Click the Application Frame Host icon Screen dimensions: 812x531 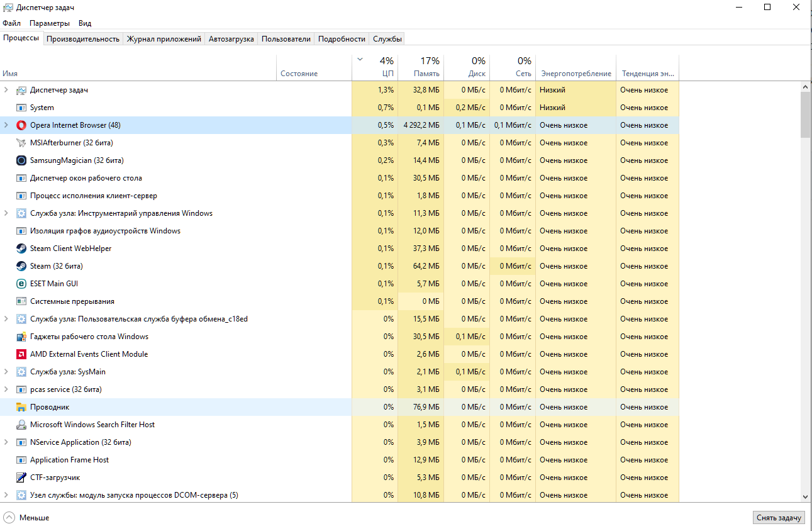(x=21, y=460)
